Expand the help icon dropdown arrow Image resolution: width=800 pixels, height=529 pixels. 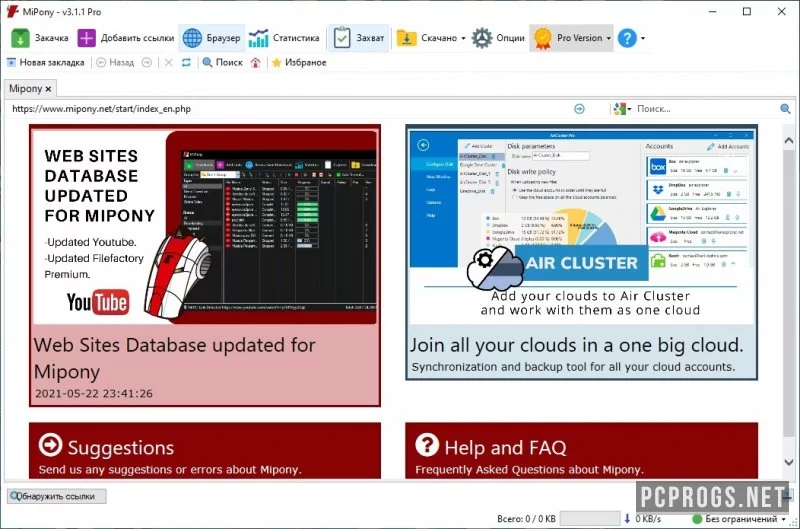[643, 38]
